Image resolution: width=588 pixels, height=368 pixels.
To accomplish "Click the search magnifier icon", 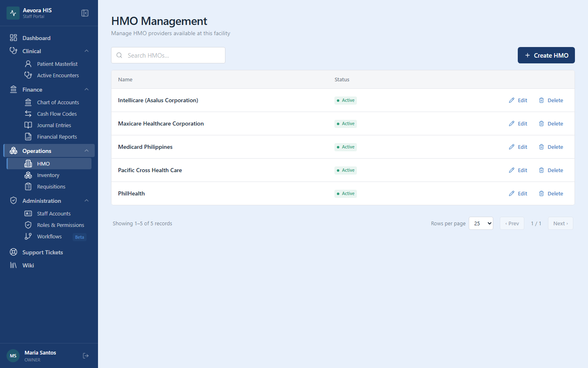I will pyautogui.click(x=119, y=55).
